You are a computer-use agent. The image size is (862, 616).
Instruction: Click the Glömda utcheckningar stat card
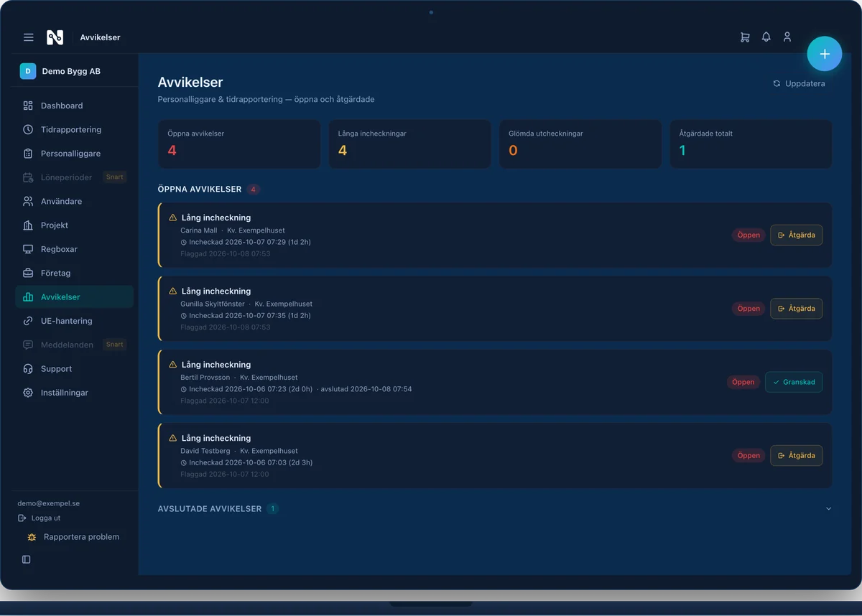tap(580, 144)
